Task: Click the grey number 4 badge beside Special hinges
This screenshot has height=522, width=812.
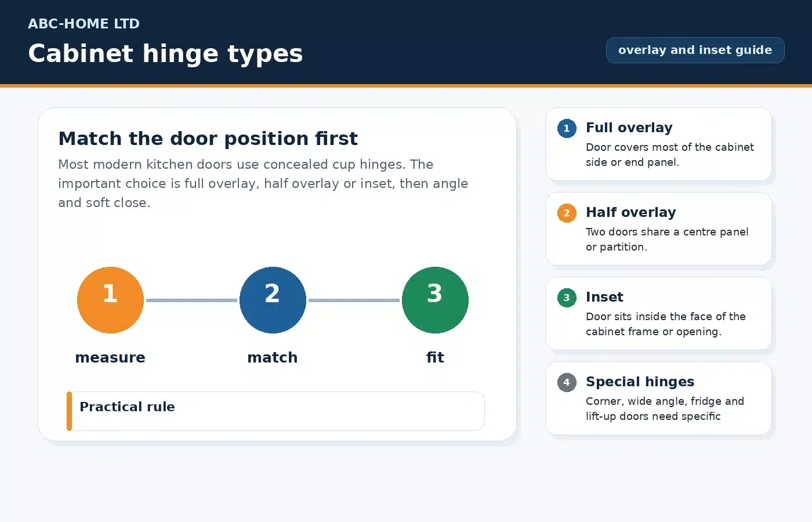Action: tap(567, 382)
